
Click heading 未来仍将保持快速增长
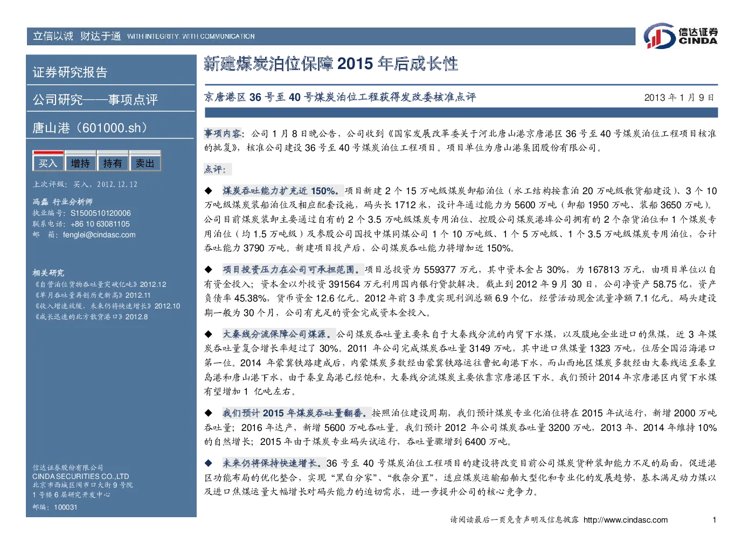click(273, 463)
